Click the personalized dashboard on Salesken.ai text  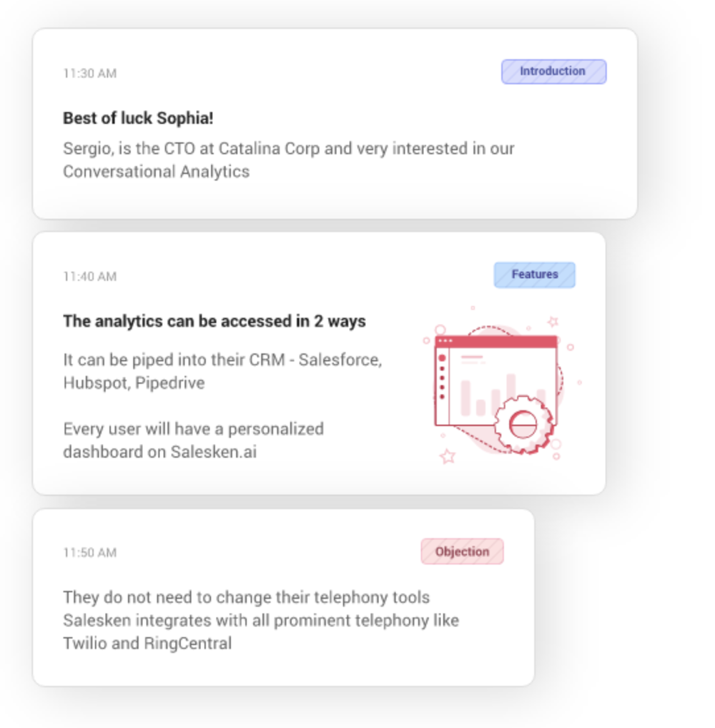pyautogui.click(x=194, y=440)
